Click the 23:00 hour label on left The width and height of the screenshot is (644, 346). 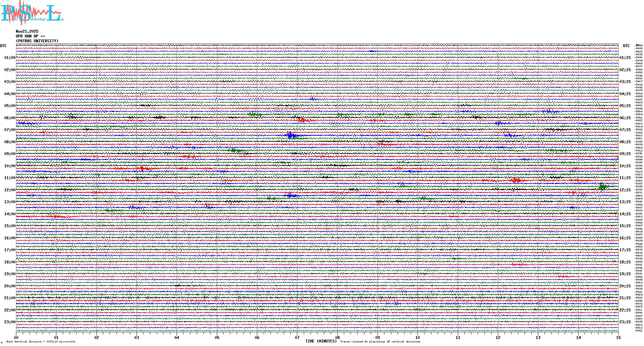(10, 322)
